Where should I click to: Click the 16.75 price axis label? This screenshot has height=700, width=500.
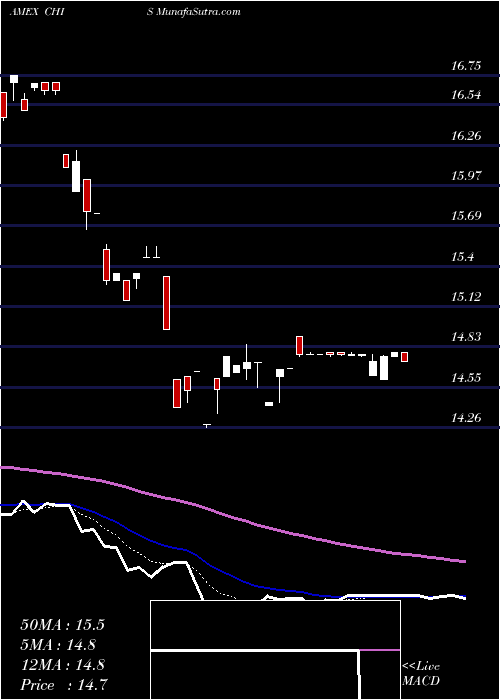pos(466,66)
